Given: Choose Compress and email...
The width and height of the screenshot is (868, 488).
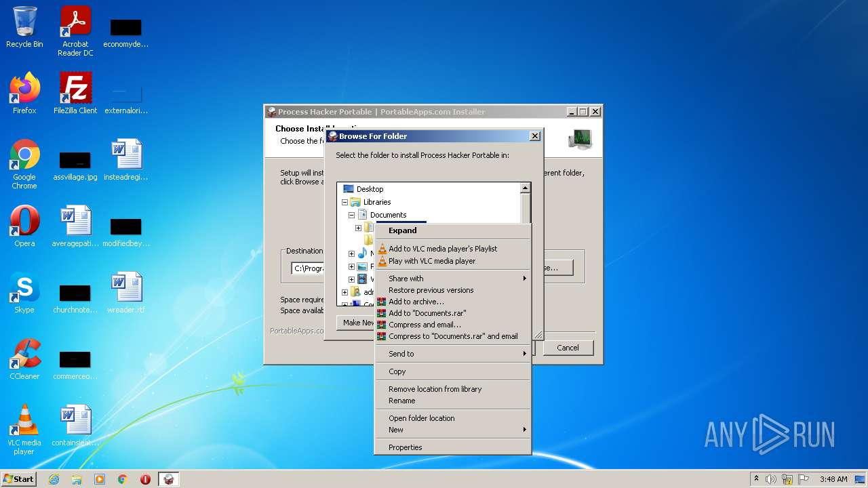Looking at the screenshot, I should (x=452, y=325).
